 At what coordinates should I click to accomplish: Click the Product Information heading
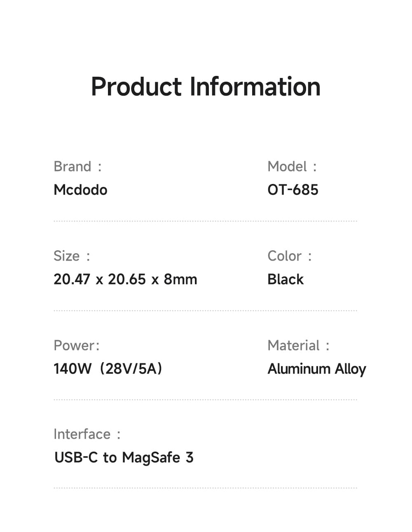click(x=206, y=87)
